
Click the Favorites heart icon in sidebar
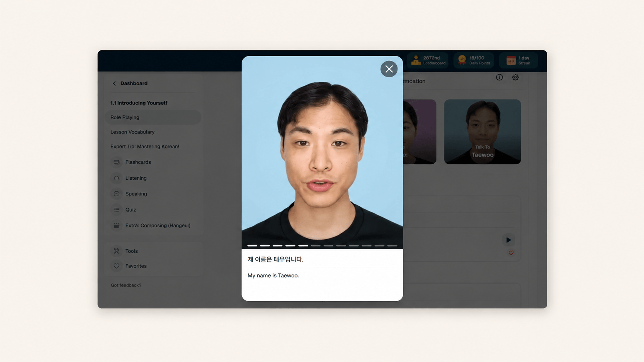pos(116,266)
